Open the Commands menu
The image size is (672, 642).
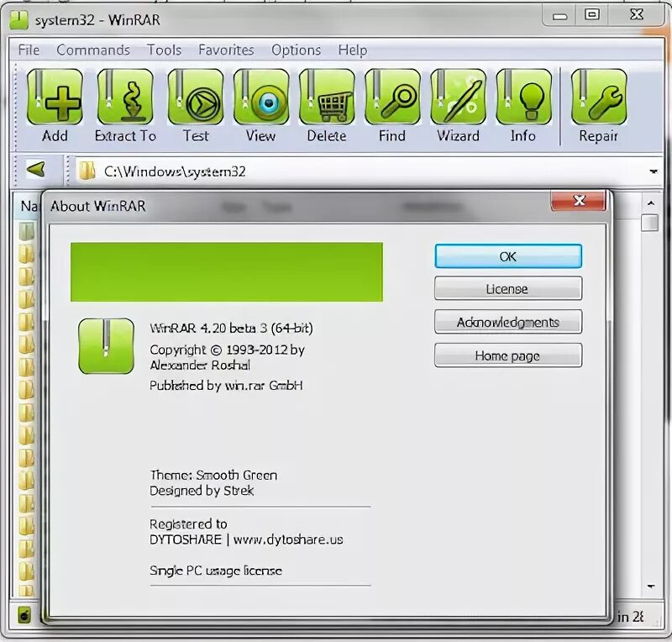tap(93, 50)
